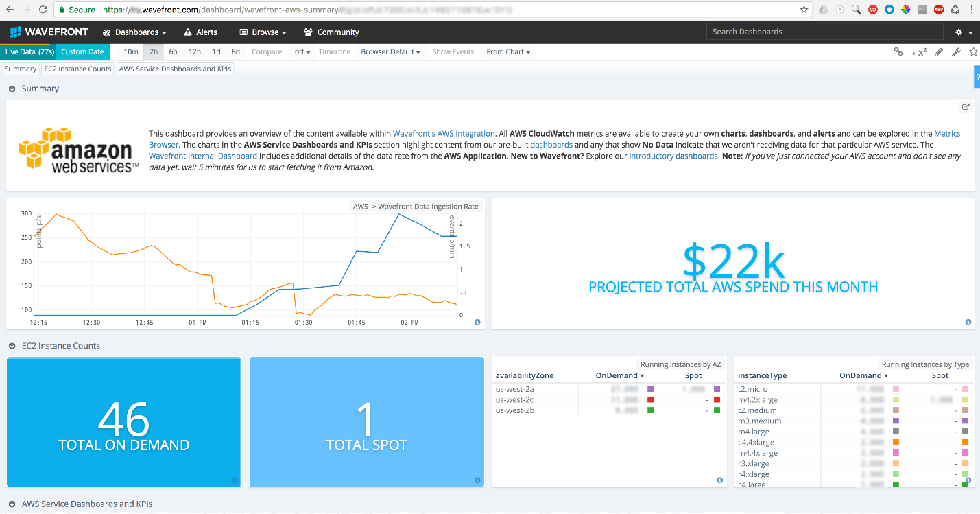
Task: Click the share link chain icon
Action: point(898,52)
